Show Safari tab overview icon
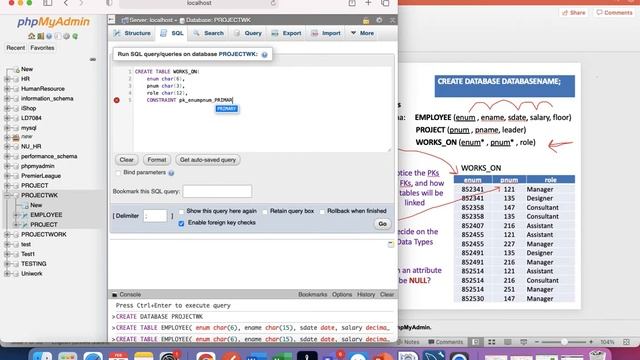The height and width of the screenshot is (360, 640). 385,3
